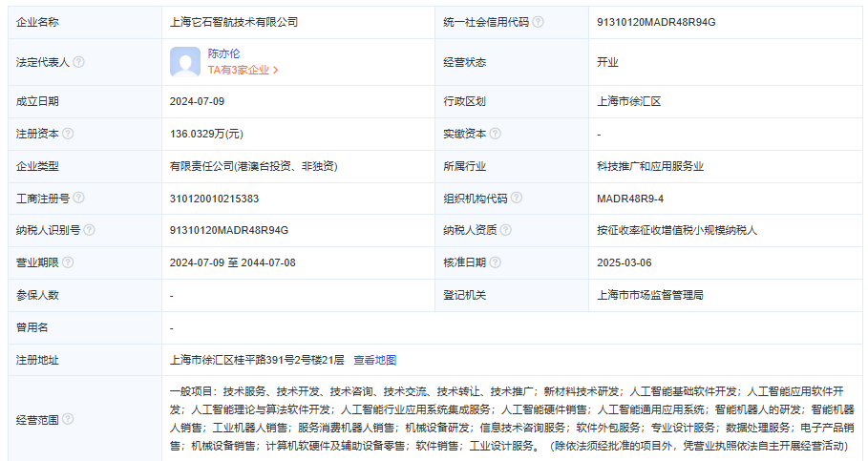Screen dimensions: 868x461
Task: Click help icon beside 纳税人资质
Action: click(506, 230)
